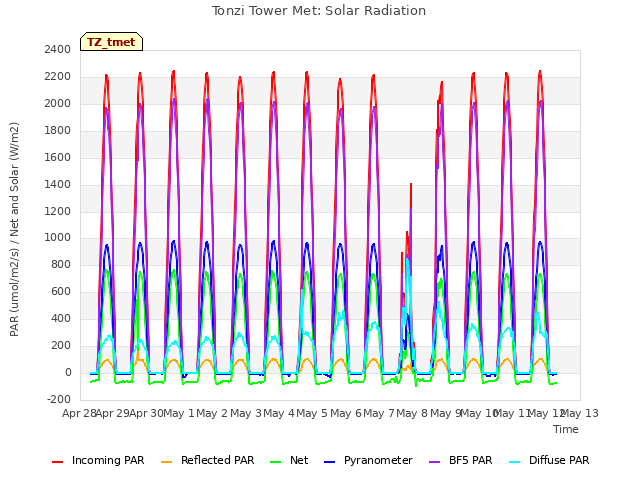The width and height of the screenshot is (640, 480).
Task: Select the Net legend label
Action: [299, 460]
